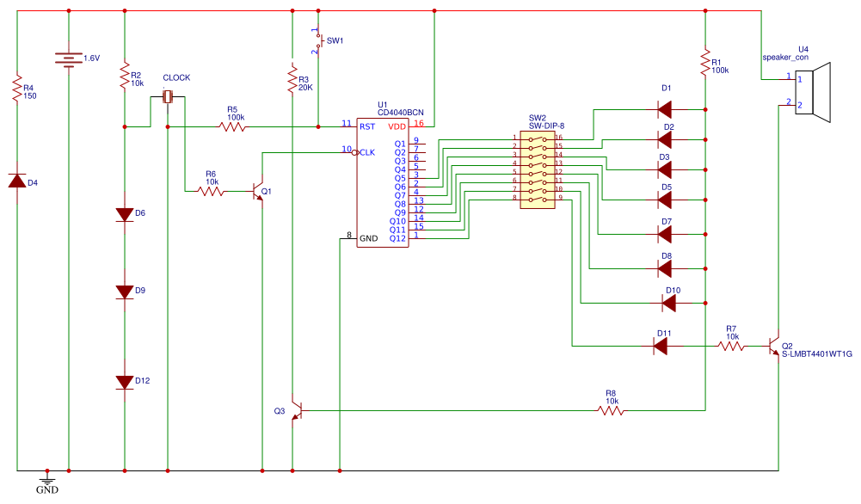Click the Q12 output label on U1

pos(397,238)
